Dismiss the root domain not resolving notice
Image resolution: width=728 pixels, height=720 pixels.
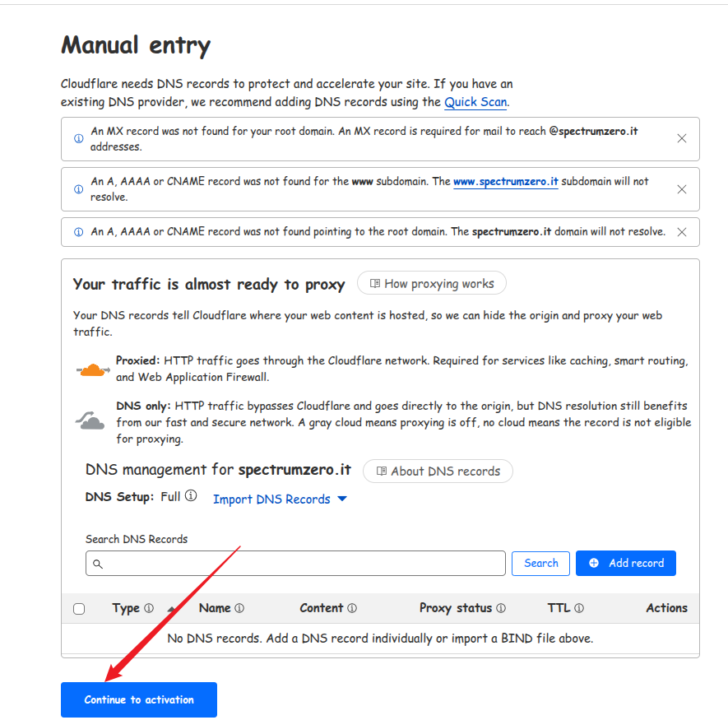[681, 232]
